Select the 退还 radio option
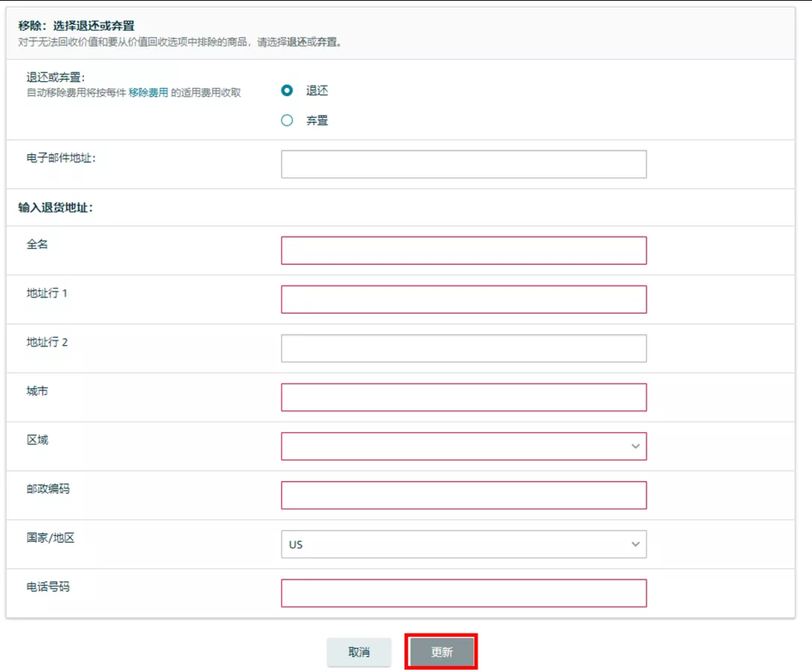Viewport: 812px width, 672px height. coord(287,91)
